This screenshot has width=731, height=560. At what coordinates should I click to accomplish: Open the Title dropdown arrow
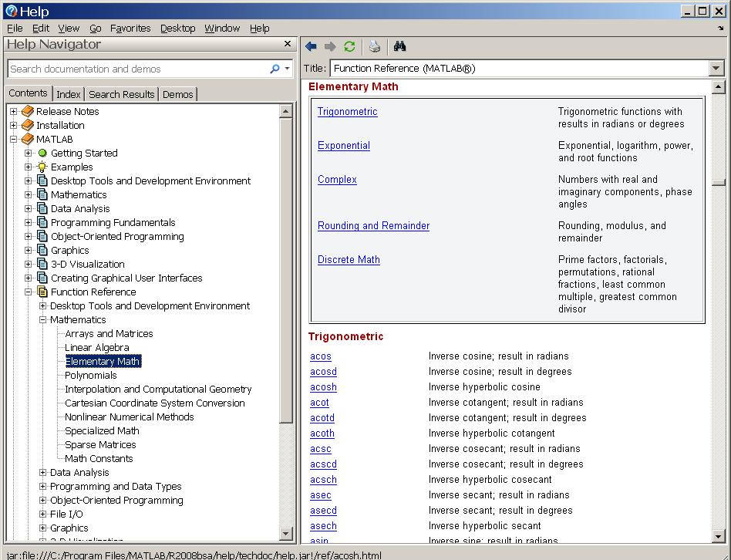point(716,69)
